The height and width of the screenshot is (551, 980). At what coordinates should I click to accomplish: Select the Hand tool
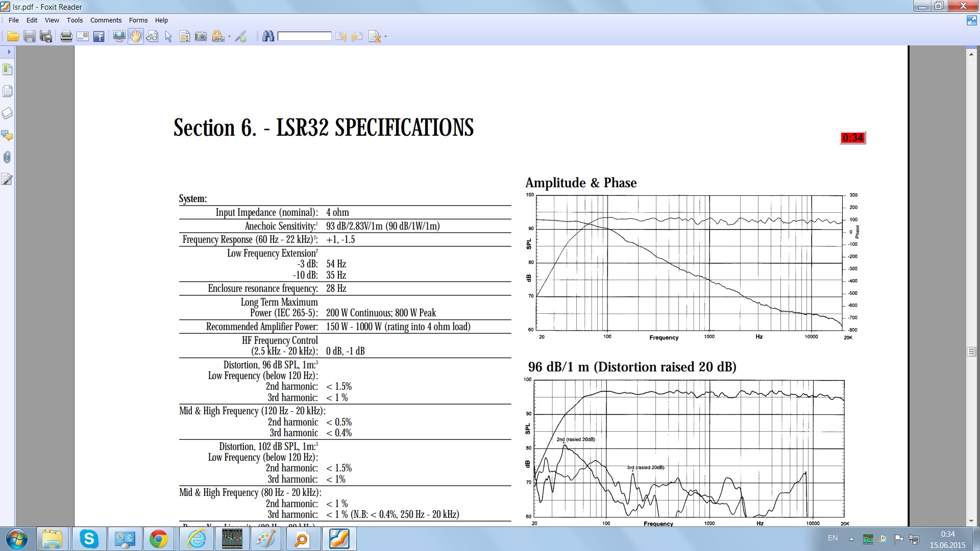[135, 36]
